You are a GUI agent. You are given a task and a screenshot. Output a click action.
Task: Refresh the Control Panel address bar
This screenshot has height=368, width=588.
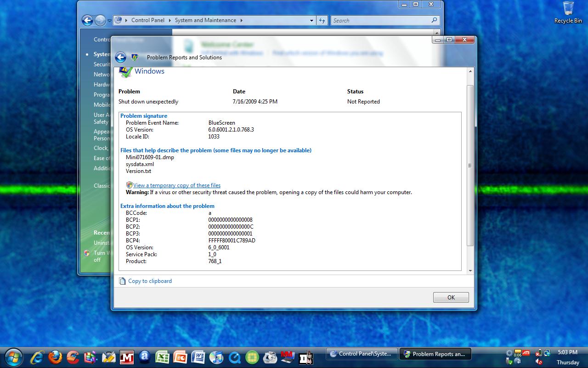tap(322, 20)
